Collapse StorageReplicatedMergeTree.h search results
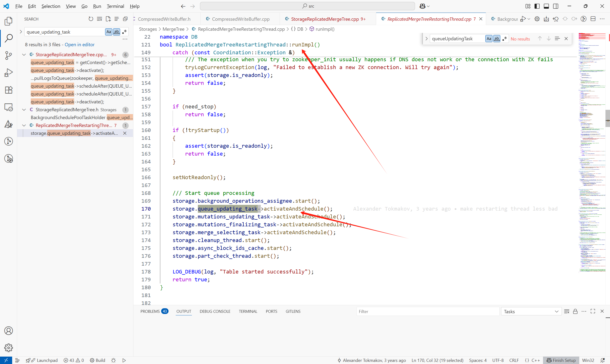The image size is (610, 364). pos(24,110)
